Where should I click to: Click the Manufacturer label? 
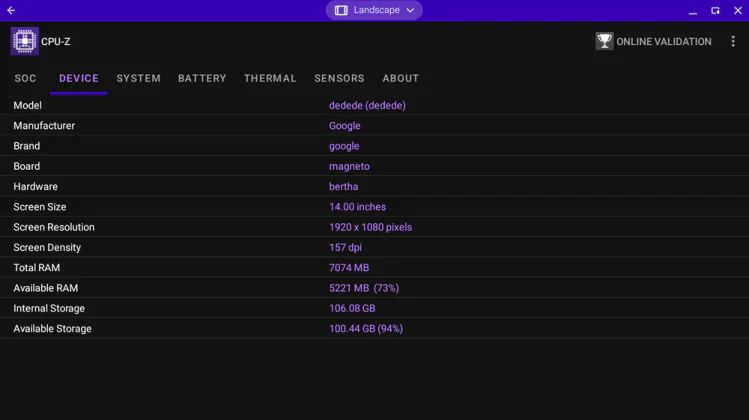pyautogui.click(x=44, y=126)
